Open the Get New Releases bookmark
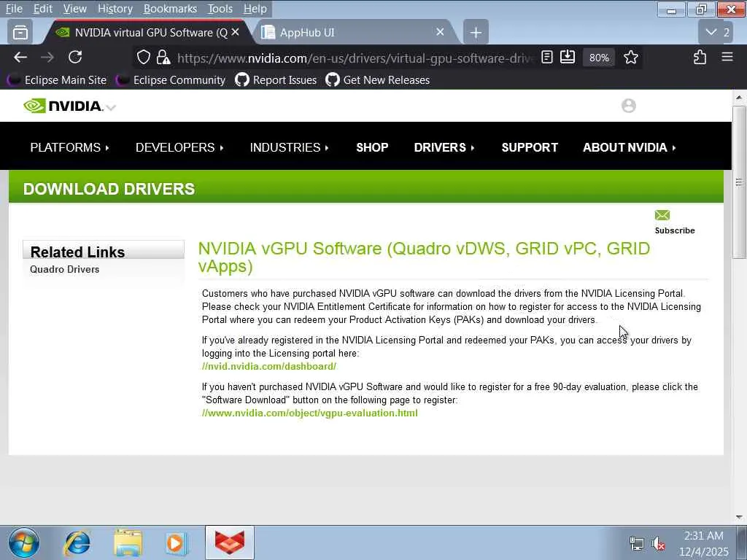Viewport: 747px width, 560px height. tap(377, 80)
